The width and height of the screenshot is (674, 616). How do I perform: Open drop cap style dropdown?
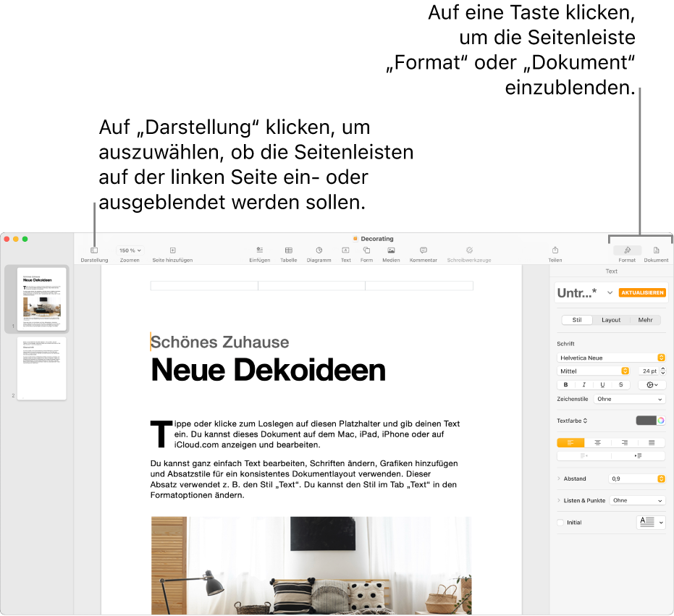[x=651, y=523]
